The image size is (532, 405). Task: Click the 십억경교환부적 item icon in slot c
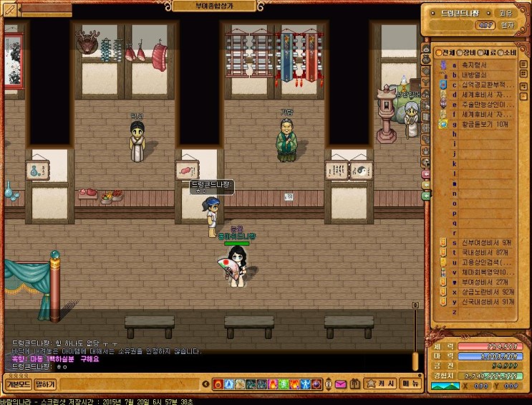pos(443,85)
